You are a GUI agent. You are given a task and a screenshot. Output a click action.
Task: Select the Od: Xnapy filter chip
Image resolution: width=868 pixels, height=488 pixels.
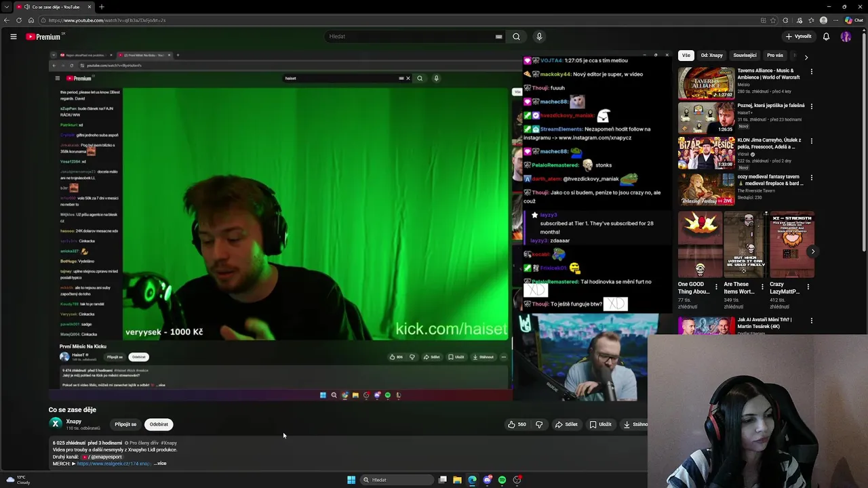711,56
